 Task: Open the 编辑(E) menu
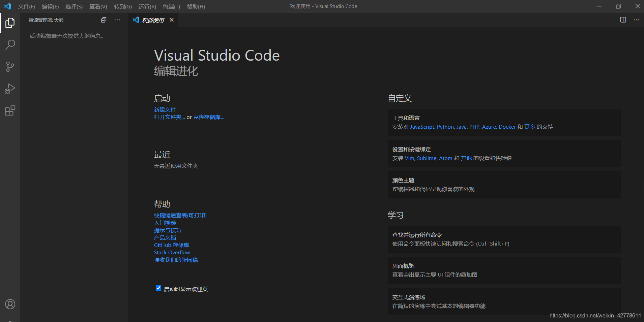[x=50, y=6]
